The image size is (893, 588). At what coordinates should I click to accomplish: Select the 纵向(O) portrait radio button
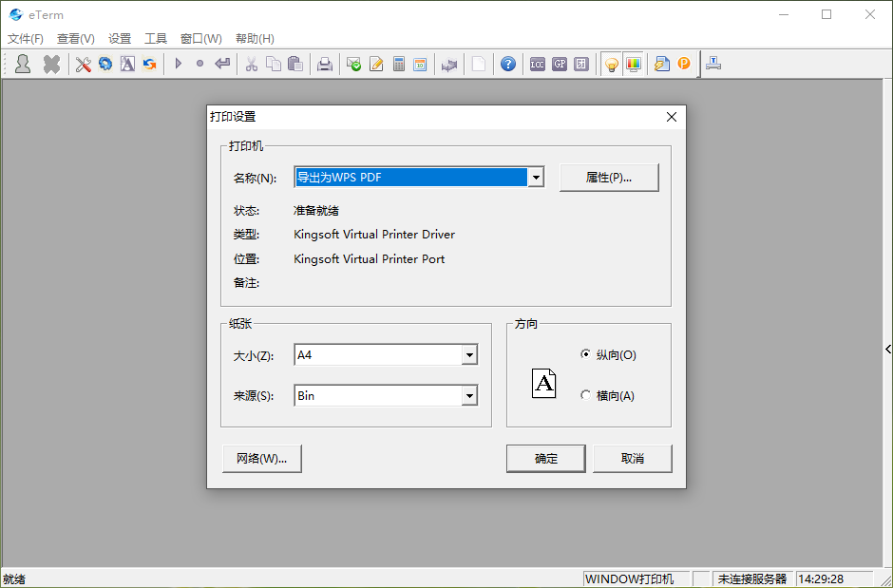[585, 354]
